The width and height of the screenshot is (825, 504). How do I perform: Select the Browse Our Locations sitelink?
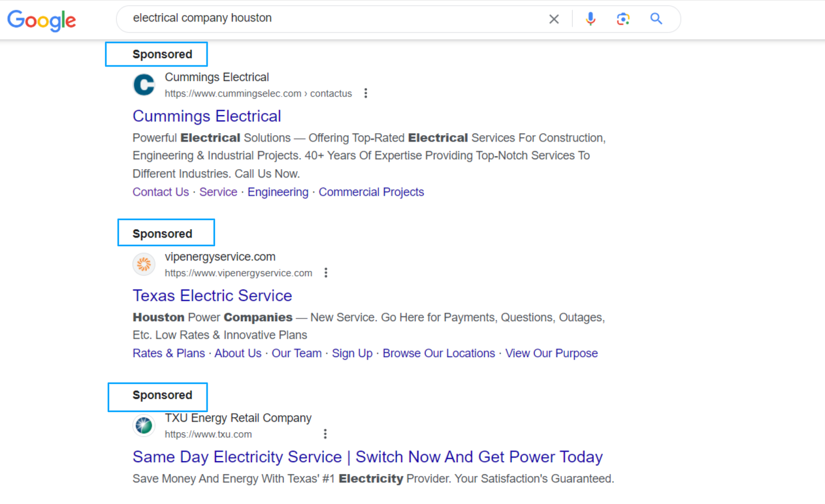click(x=438, y=353)
